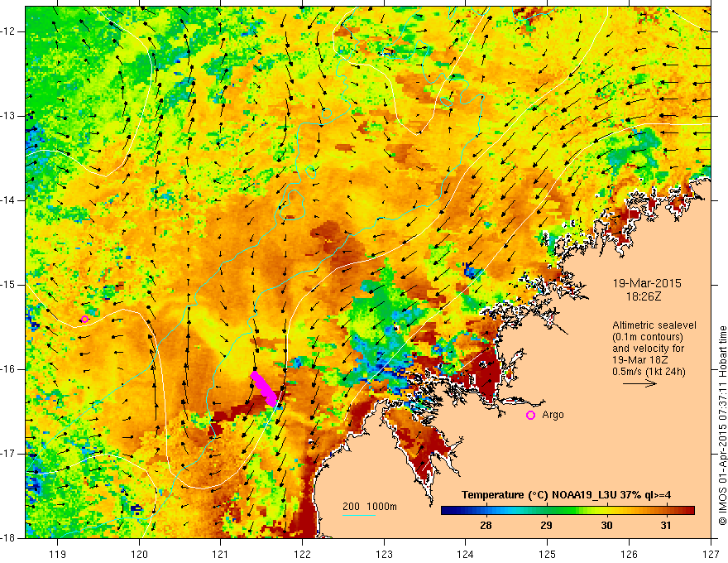Click latitude axis label '-15'

click(9, 285)
